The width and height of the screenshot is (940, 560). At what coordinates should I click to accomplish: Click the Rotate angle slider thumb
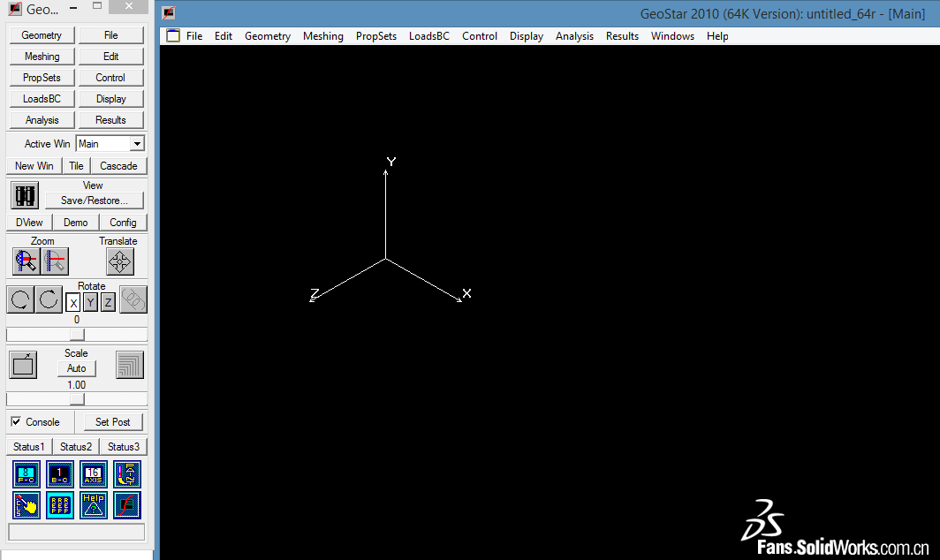tap(77, 335)
